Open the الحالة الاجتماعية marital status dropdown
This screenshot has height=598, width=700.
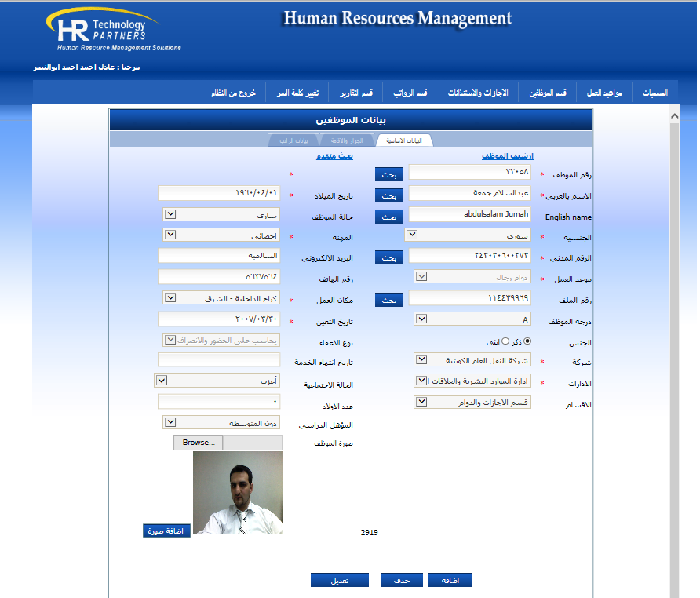coord(162,381)
